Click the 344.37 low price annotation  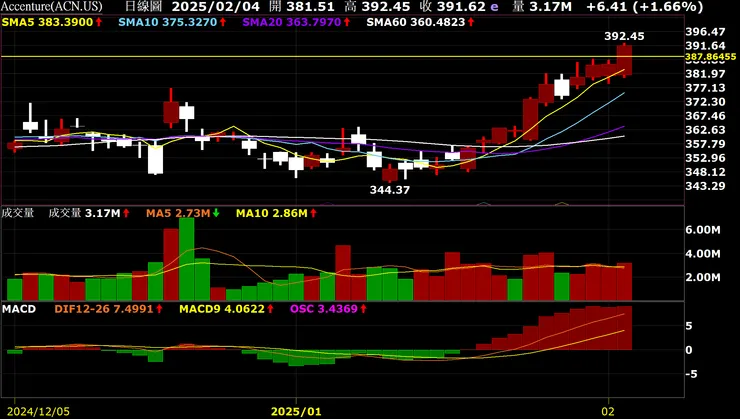click(x=390, y=190)
